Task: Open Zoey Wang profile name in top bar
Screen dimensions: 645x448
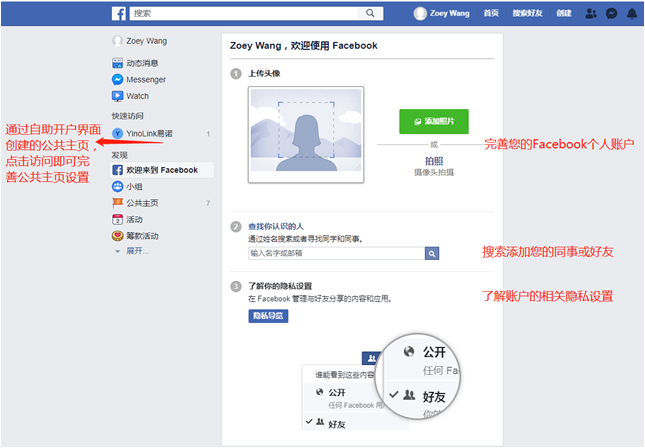Action: click(449, 14)
